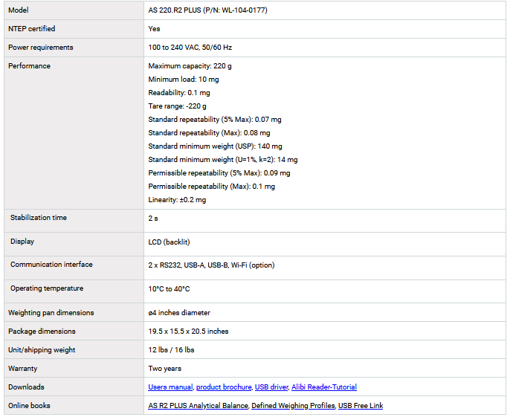Open the Alibi Reader-Tutorial link
Screen dimensions: 510x420
(324, 387)
